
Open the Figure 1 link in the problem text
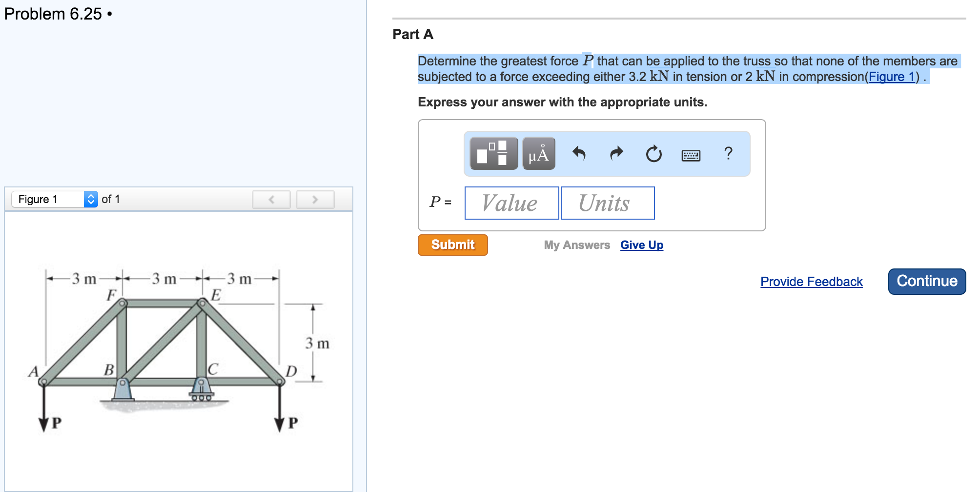coord(891,77)
